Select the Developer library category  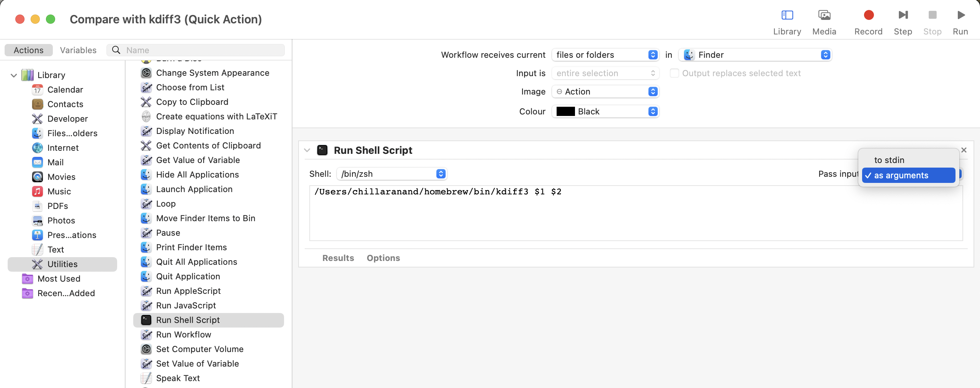pyautogui.click(x=67, y=119)
